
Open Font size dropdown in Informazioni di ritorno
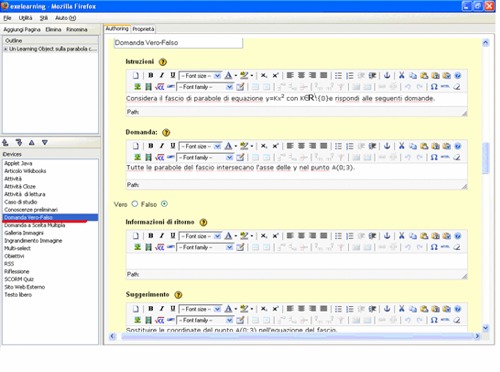pos(200,236)
